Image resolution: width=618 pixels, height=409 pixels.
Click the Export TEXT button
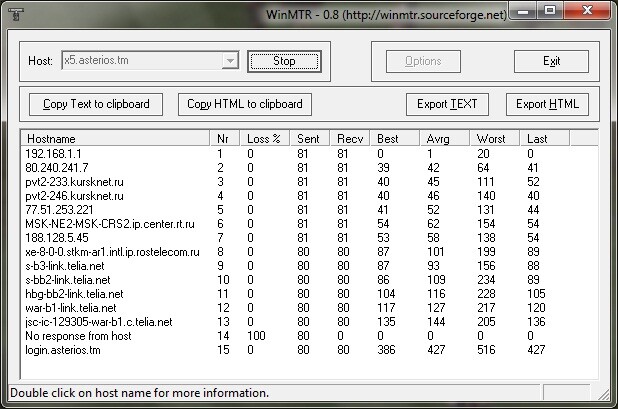point(447,104)
